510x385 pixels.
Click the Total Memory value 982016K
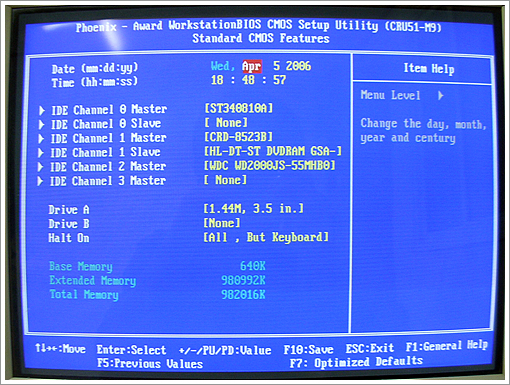[x=243, y=294]
